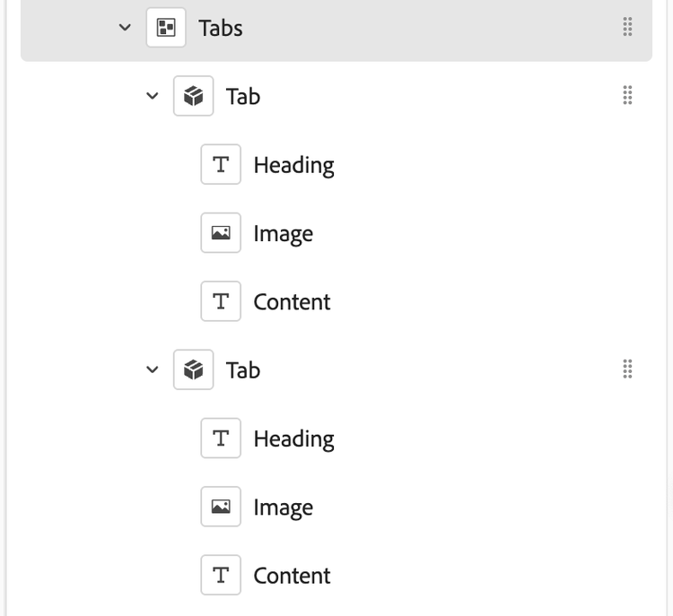
Task: Click the first Tab's Image icon
Action: pos(221,233)
